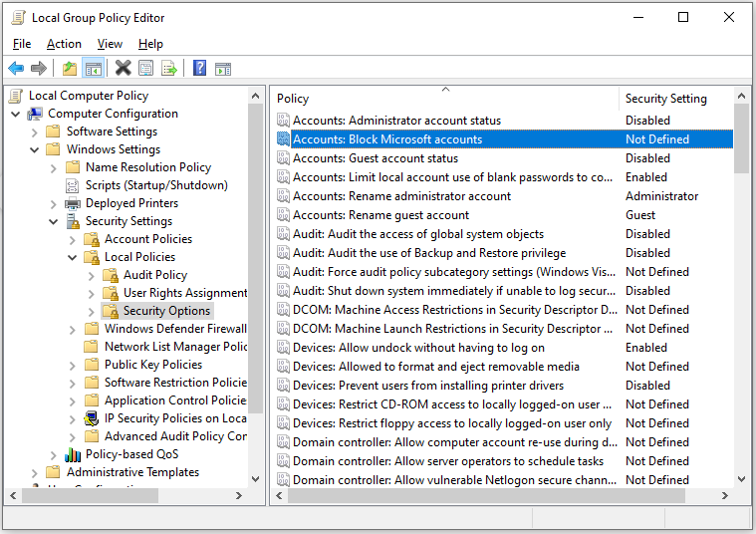Select Domain controller: Allow server operators policy
The height and width of the screenshot is (534, 756).
[x=448, y=461]
